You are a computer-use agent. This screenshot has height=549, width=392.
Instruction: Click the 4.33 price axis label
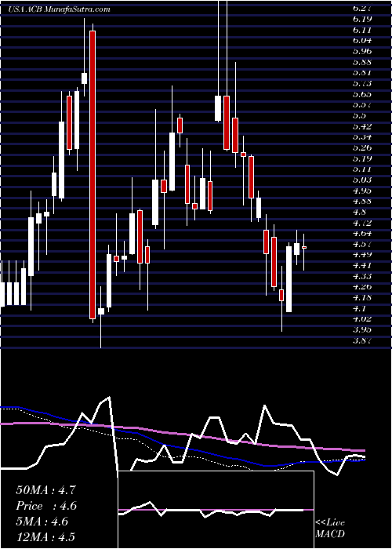(362, 276)
